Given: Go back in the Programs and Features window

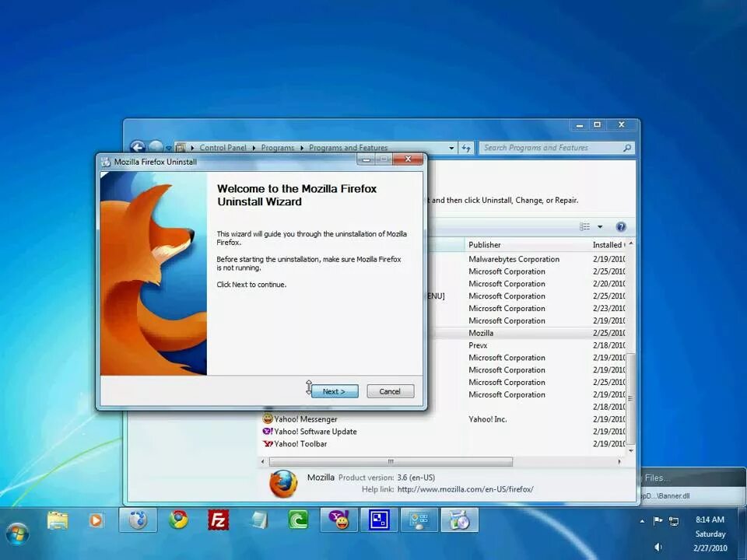Looking at the screenshot, I should pos(138,147).
